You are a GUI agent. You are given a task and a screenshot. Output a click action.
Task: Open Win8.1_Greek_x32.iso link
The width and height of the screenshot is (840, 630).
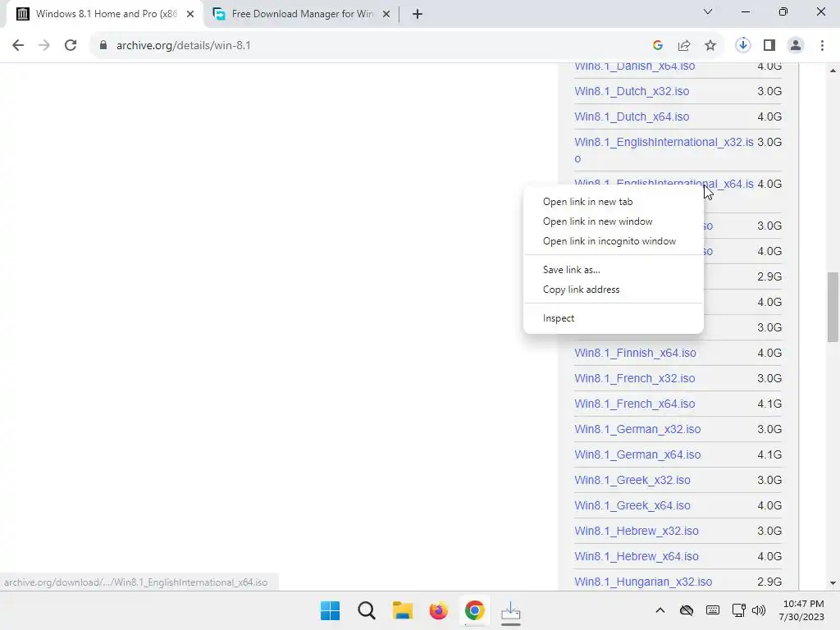632,480
